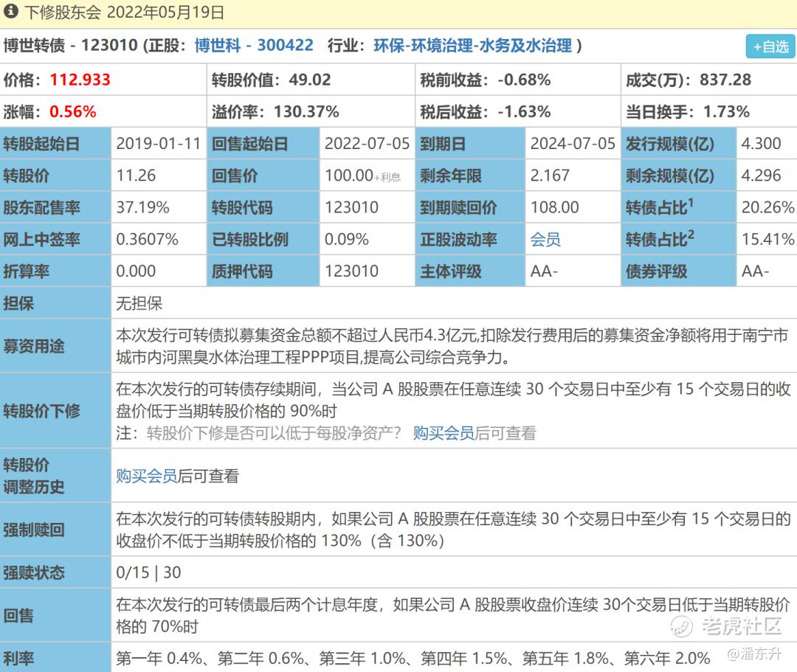This screenshot has width=797, height=672.
Task: Click 强赎状态 value 0/15 | 30
Action: [148, 572]
